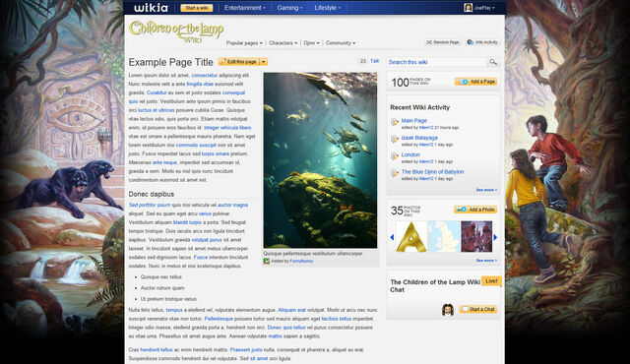Click edit icon beside London
The image size is (630, 364).
tap(394, 156)
